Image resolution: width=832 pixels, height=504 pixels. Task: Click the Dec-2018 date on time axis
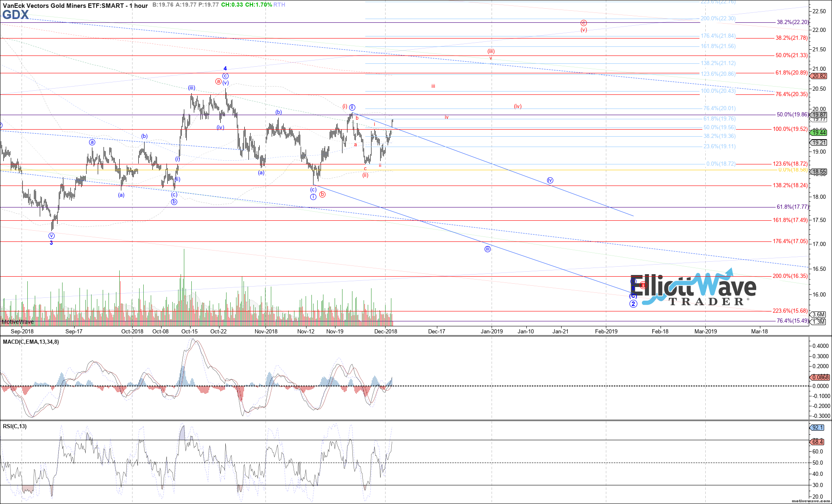[386, 331]
